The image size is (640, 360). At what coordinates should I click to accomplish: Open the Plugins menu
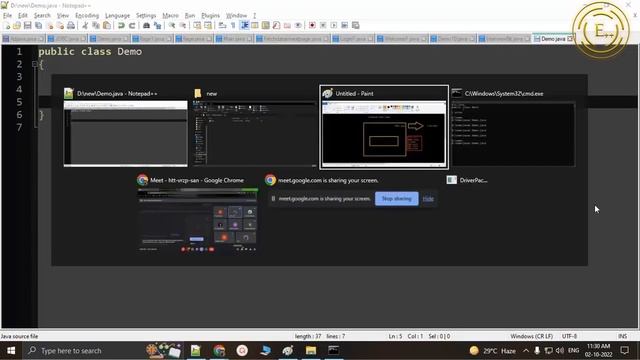[211, 16]
